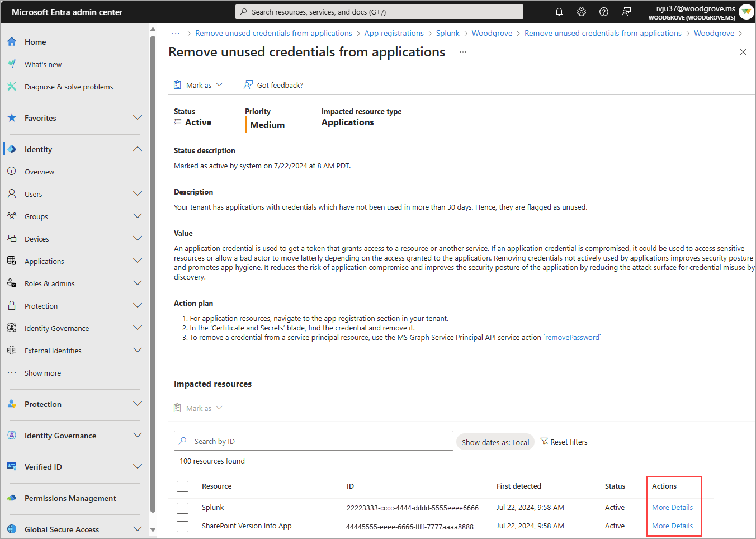The image size is (756, 539).
Task: Click the Global Secure Access globe icon
Action: (12, 529)
